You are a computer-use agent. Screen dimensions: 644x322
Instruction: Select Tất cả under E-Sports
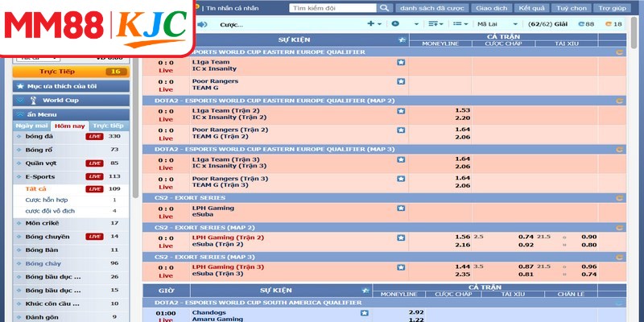[x=36, y=189]
